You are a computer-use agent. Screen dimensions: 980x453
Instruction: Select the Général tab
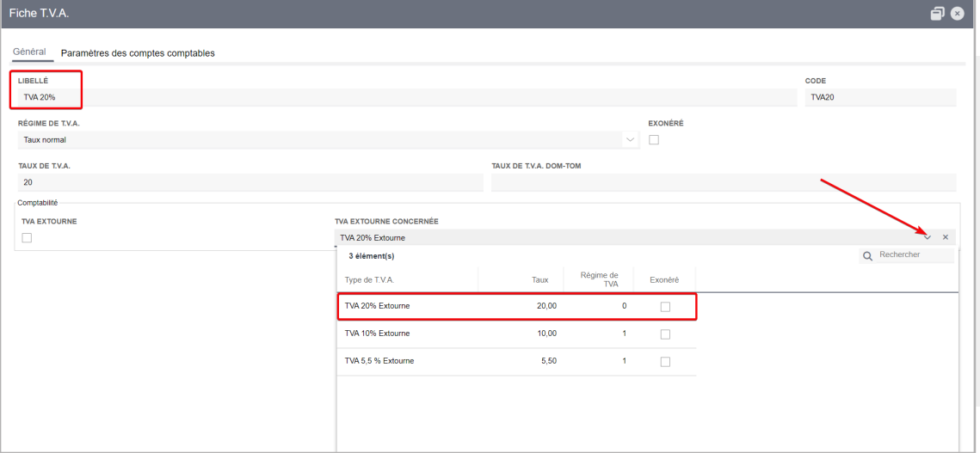click(29, 52)
